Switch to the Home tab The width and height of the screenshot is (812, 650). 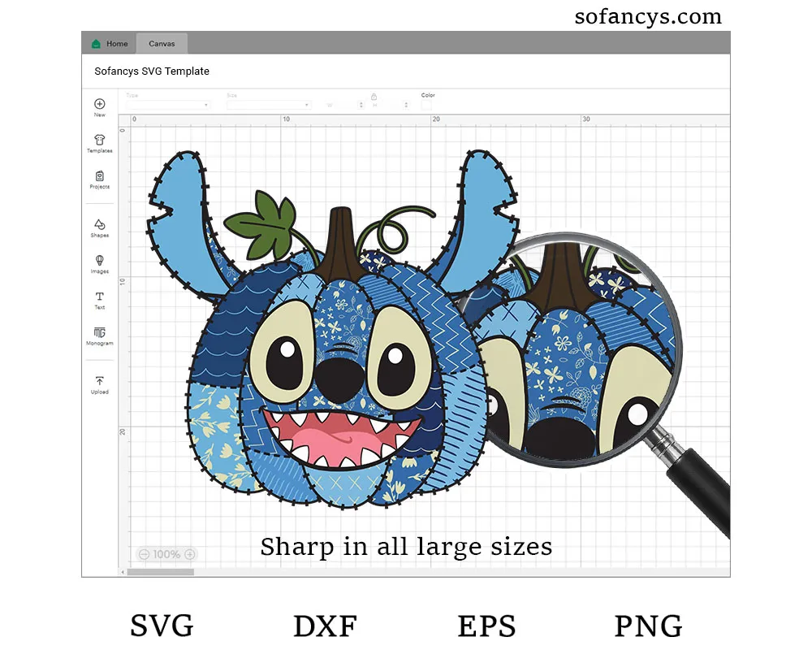coord(110,44)
